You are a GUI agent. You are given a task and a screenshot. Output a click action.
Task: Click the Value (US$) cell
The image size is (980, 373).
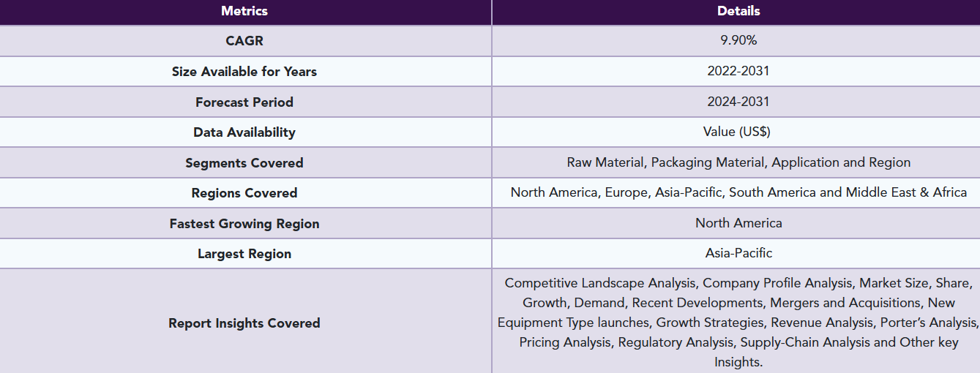[737, 132]
